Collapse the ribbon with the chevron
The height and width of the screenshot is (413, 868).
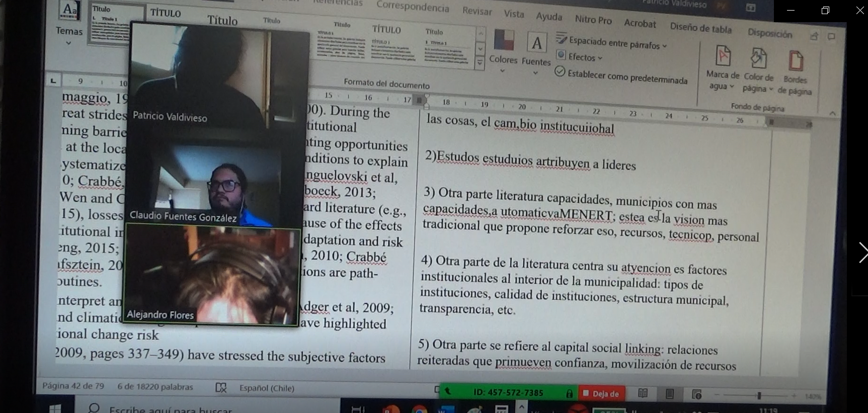[x=832, y=113]
